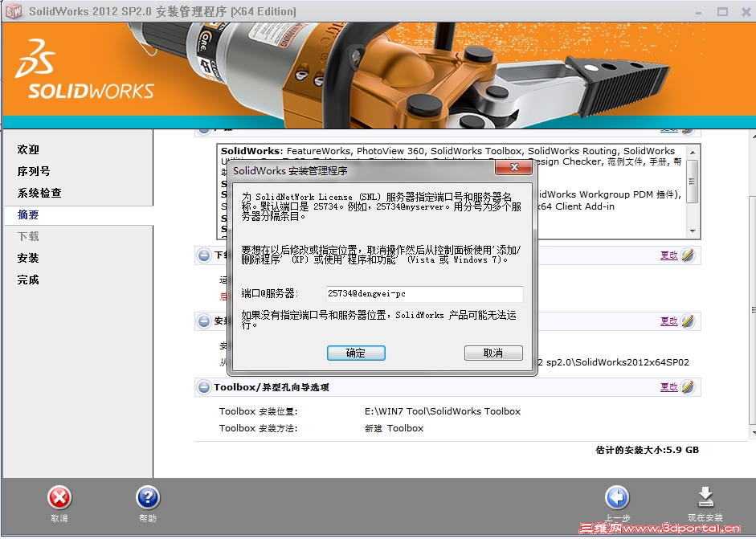Click the main page vertical scrollbar

pos(753,308)
